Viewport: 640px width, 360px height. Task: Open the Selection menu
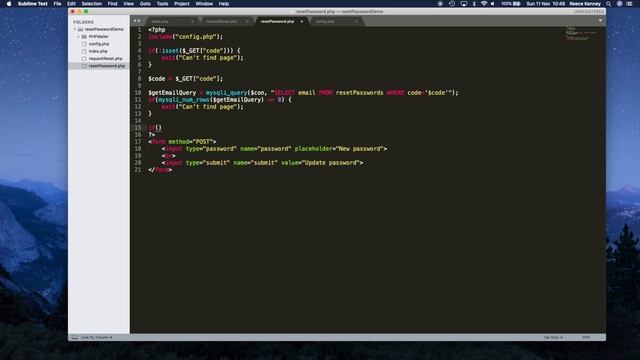tap(91, 4)
